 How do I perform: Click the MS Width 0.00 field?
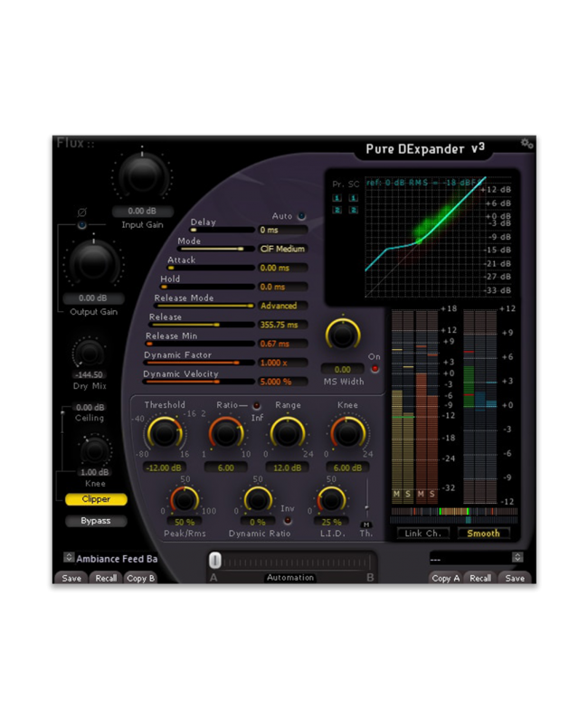point(343,370)
